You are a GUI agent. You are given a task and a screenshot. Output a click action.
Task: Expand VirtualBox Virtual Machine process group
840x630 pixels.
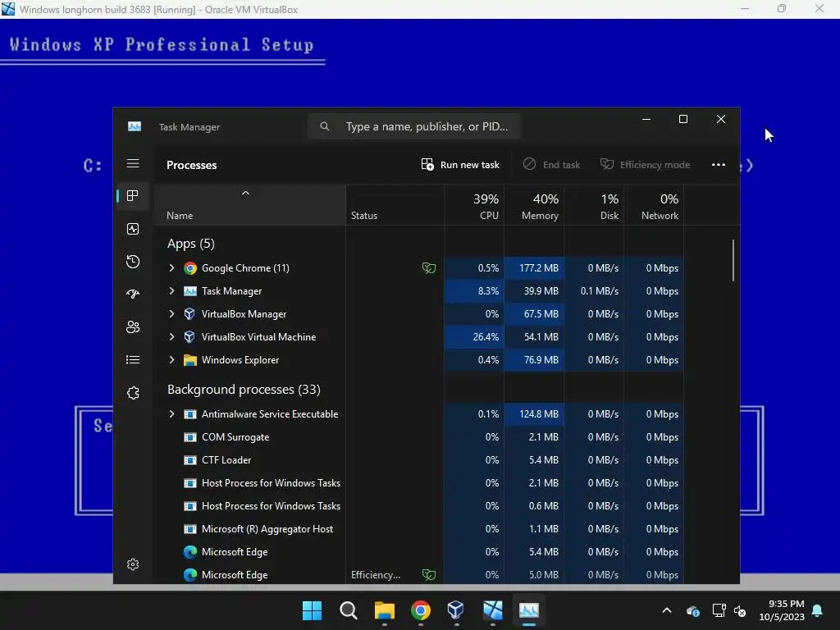(x=171, y=337)
